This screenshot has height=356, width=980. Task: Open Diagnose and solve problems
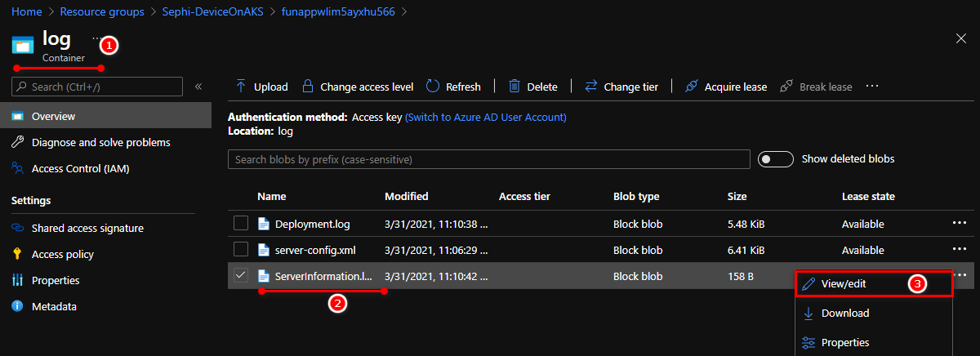click(100, 142)
